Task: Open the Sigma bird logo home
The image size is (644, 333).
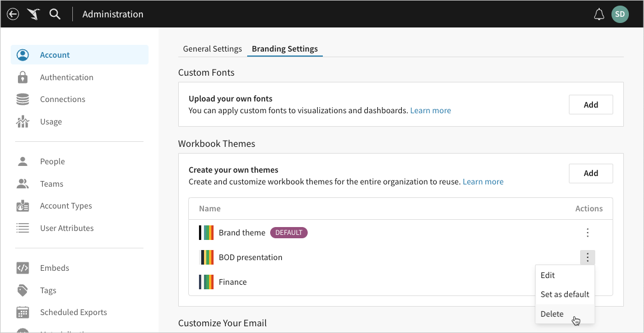Action: click(34, 15)
